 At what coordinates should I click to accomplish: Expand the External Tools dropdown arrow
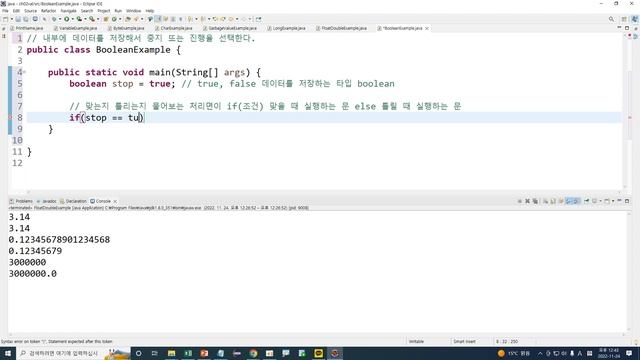point(98,19)
